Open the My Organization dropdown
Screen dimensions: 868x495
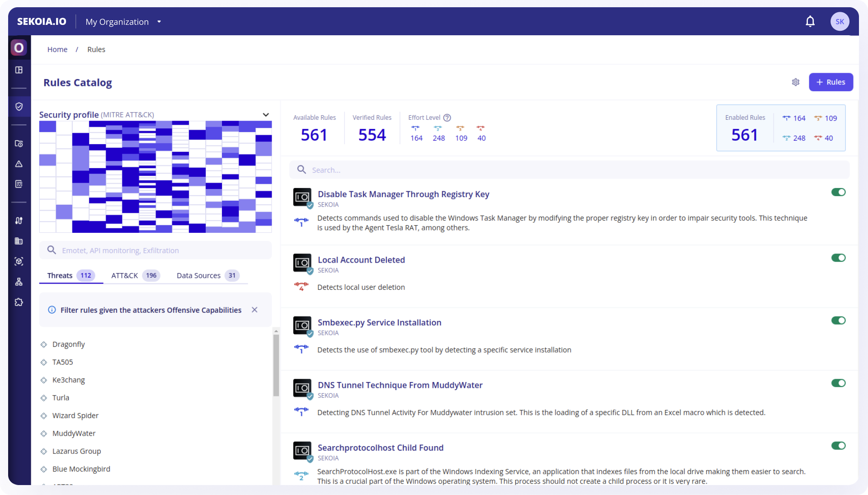pyautogui.click(x=123, y=22)
